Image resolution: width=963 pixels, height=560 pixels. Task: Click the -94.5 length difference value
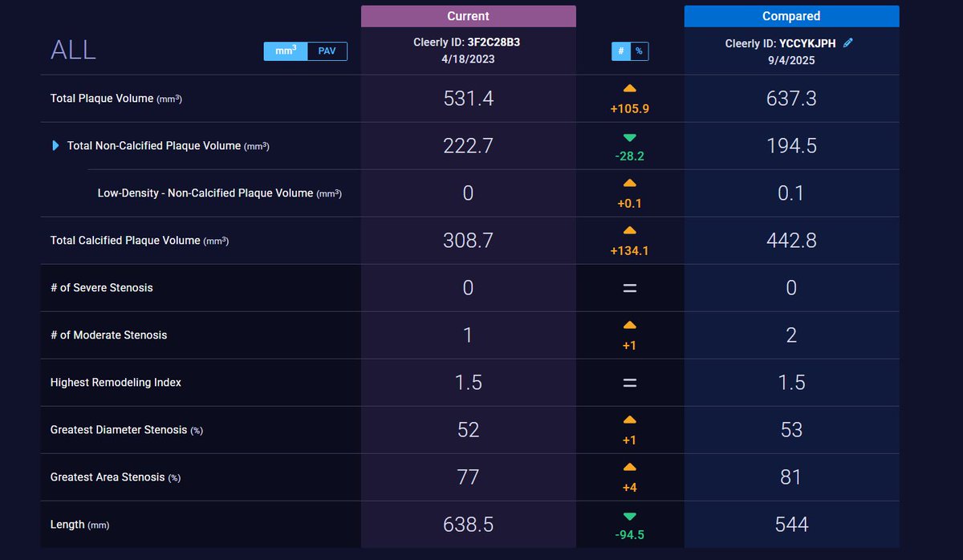pyautogui.click(x=629, y=534)
